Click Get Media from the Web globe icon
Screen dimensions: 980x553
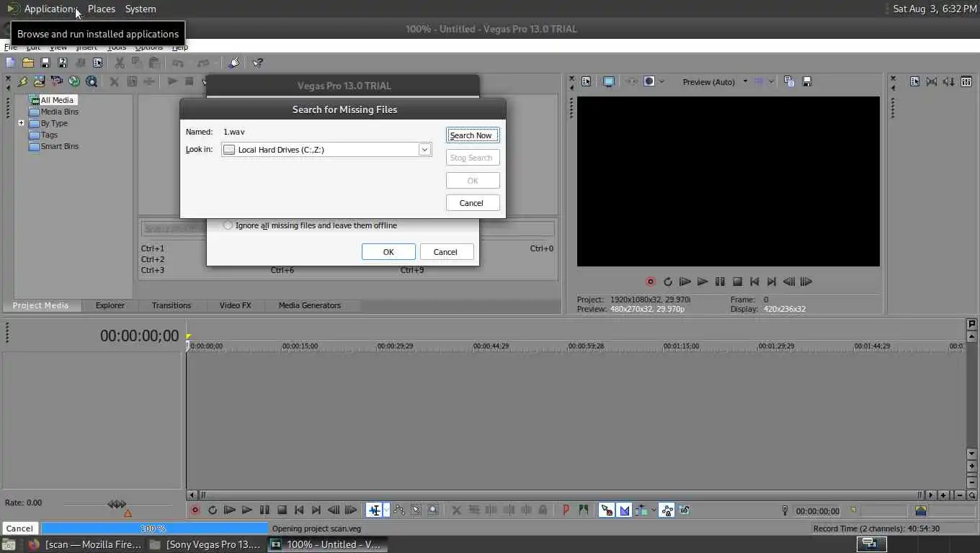[74, 81]
